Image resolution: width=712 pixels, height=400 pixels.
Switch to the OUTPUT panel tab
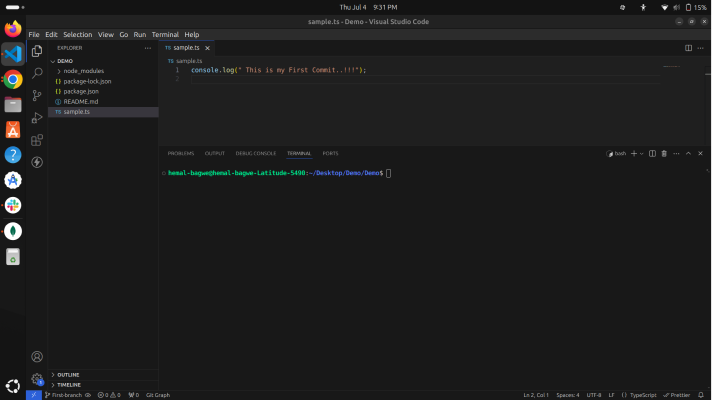tap(215, 153)
